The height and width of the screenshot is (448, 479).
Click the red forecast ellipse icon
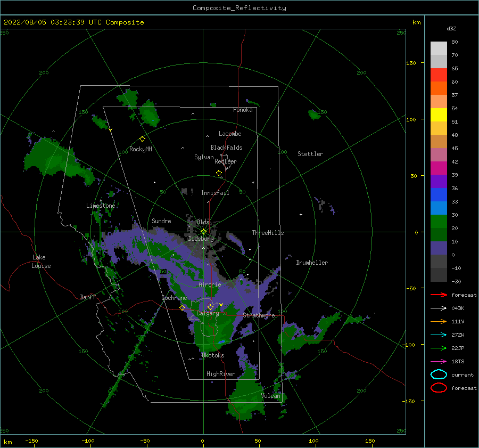[x=439, y=388]
